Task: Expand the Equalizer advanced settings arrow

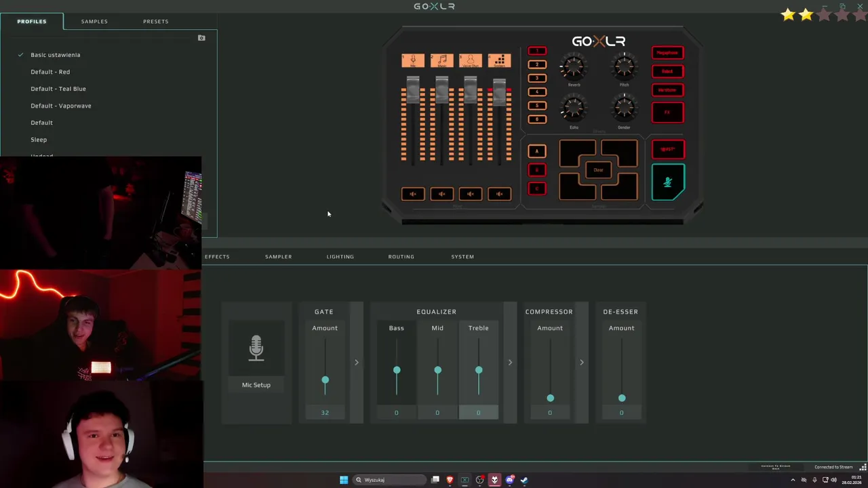Action: pyautogui.click(x=511, y=363)
